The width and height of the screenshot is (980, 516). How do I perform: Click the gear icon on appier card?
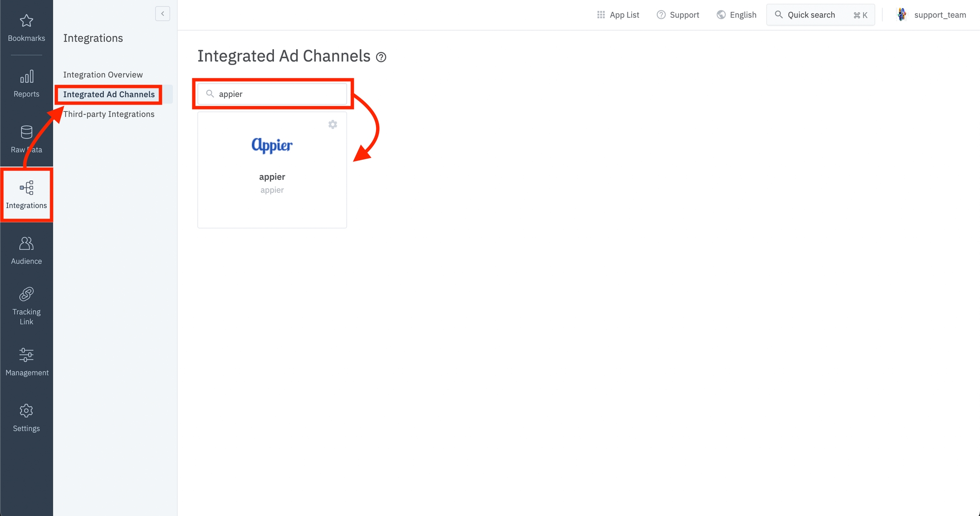pos(333,125)
